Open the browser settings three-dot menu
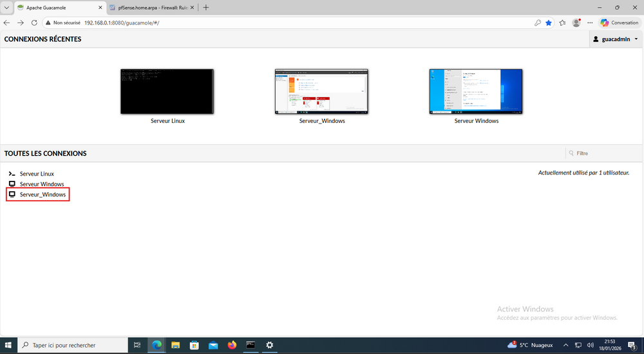 pyautogui.click(x=590, y=23)
